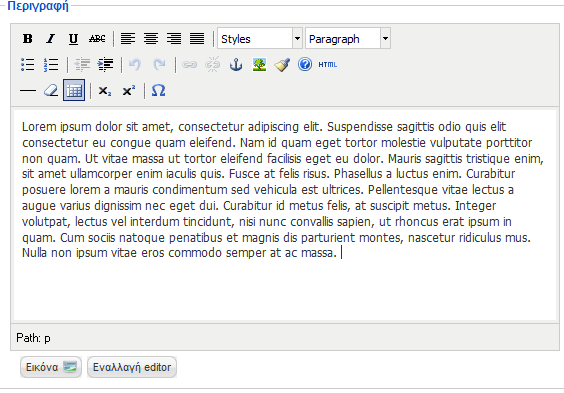Toggle underline formatting
Screen dimensions: 564x393
(73, 38)
